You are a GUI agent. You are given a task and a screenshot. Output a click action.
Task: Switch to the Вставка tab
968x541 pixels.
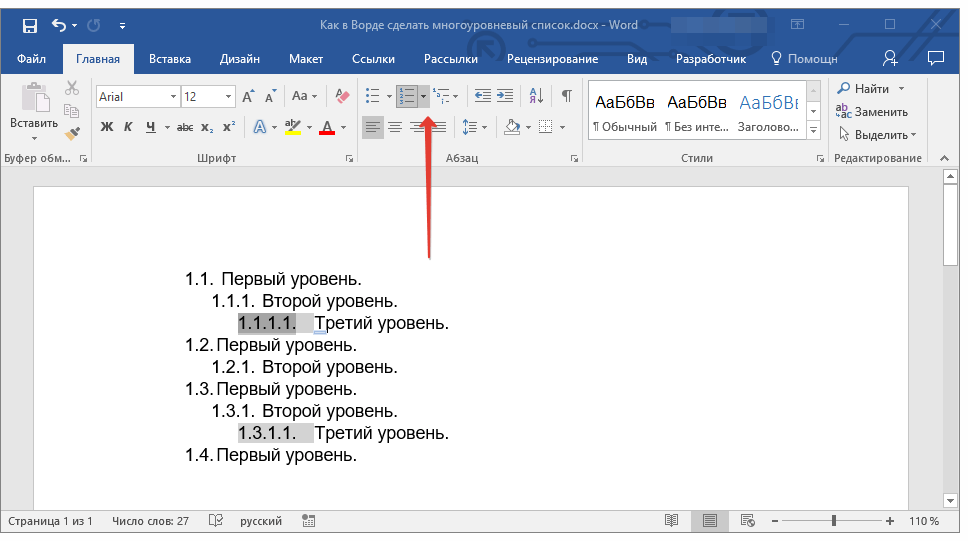[170, 59]
